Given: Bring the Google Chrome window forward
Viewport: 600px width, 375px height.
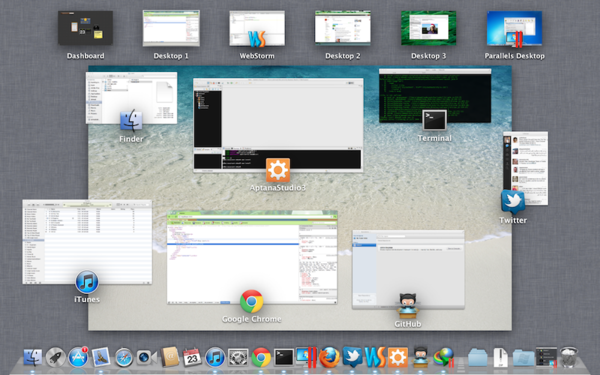Looking at the screenshot, I should tap(252, 258).
